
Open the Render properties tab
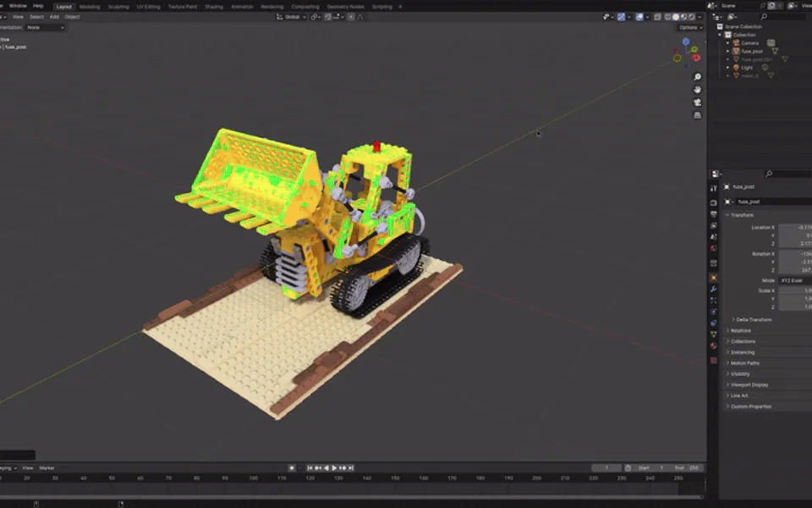pos(714,202)
